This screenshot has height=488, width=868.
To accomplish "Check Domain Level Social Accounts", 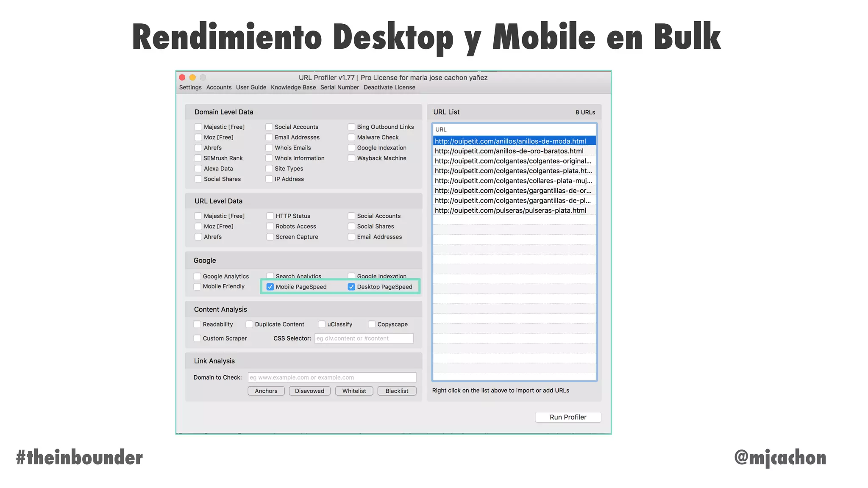I will [x=269, y=127].
